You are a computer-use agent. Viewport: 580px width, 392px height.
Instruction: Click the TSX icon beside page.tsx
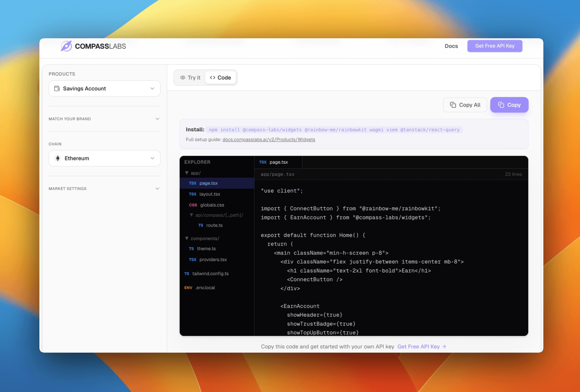tap(193, 183)
